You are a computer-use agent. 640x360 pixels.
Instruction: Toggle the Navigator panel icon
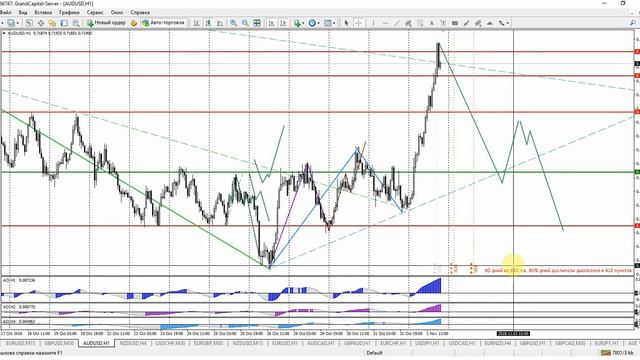[x=52, y=23]
